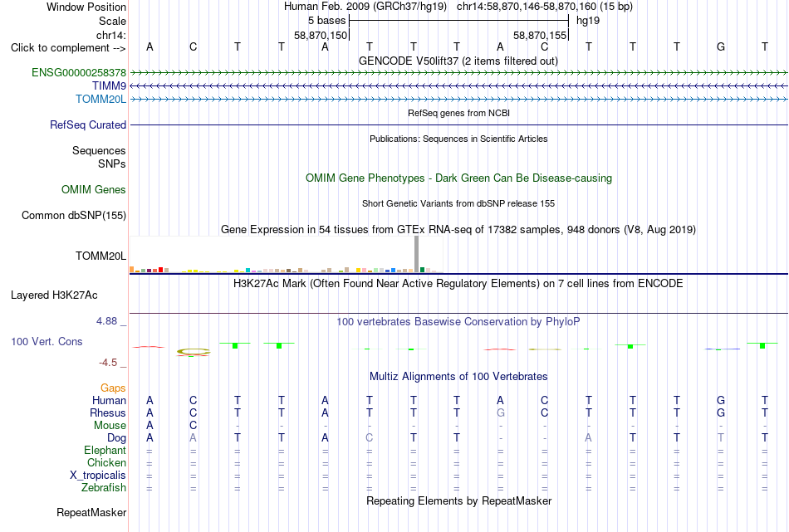Click the 58,870,150 coordinate marker
This screenshot has height=532, width=789.
pyautogui.click(x=321, y=35)
